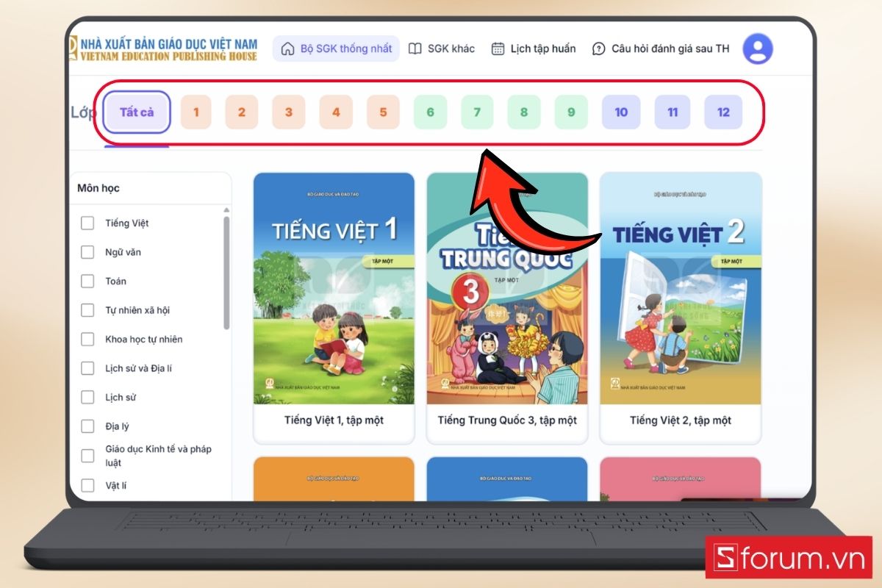Click the subject list scrollbar

226,272
